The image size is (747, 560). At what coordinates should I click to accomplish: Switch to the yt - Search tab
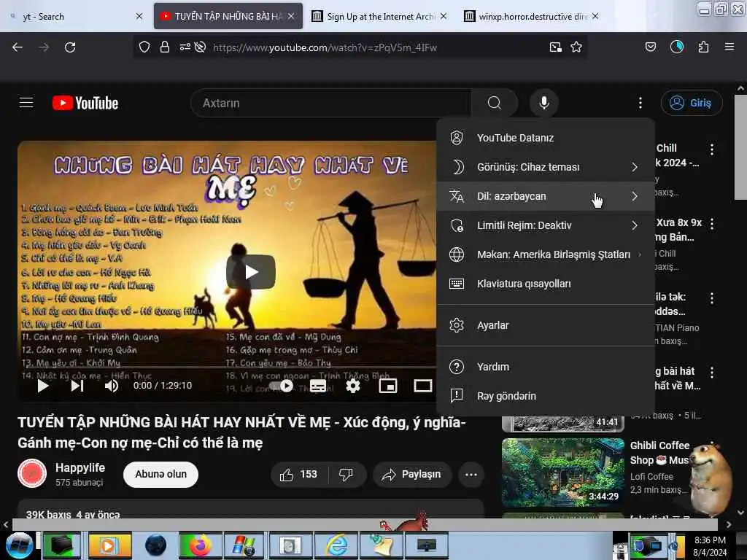[76, 16]
